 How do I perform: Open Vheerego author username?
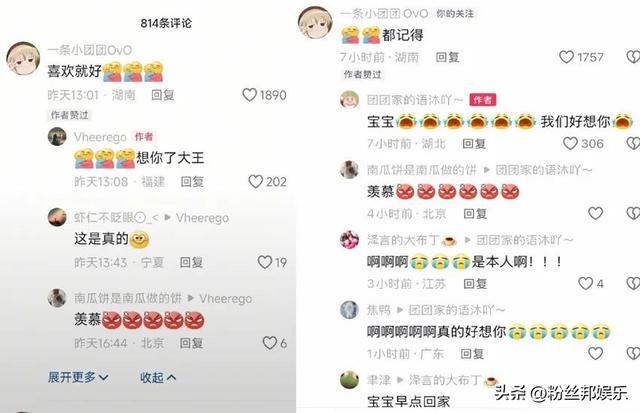click(x=100, y=137)
